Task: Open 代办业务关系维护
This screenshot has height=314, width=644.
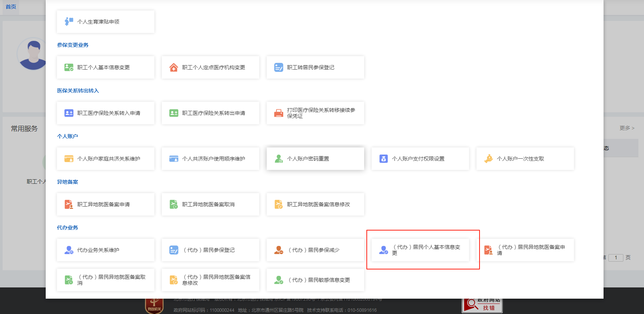Action: click(106, 250)
